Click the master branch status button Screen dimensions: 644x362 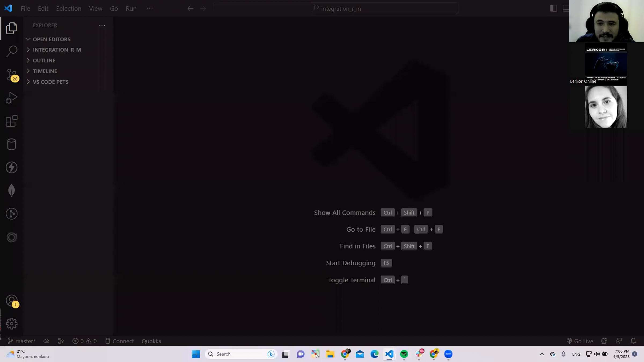point(22,341)
